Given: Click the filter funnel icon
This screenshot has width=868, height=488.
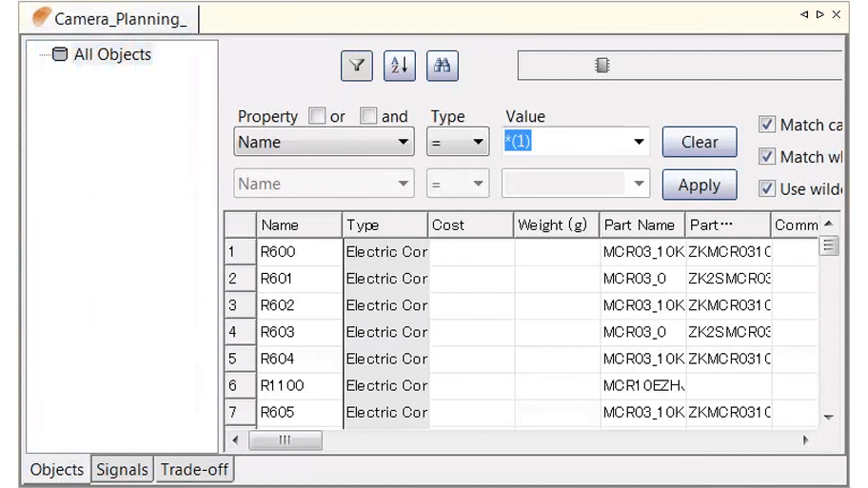Looking at the screenshot, I should (x=357, y=66).
